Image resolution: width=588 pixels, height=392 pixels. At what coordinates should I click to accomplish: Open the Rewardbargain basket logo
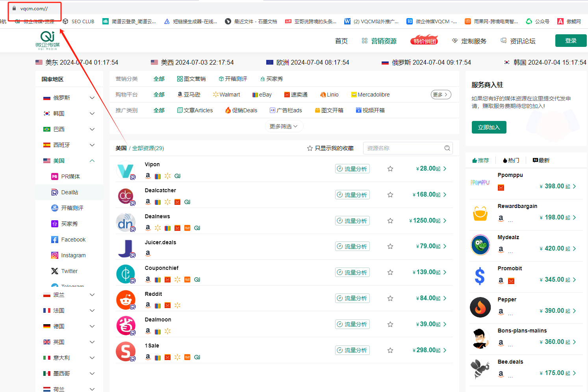pyautogui.click(x=480, y=214)
